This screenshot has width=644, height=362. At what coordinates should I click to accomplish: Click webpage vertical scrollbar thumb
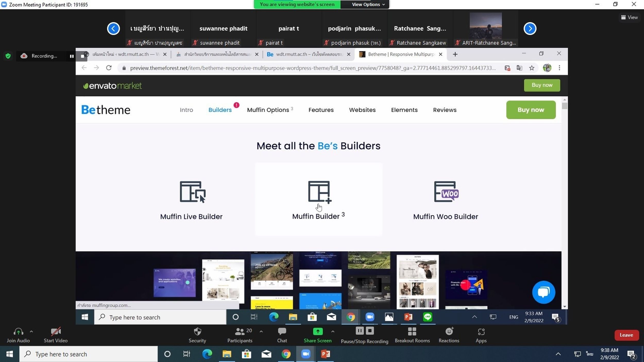(x=565, y=106)
